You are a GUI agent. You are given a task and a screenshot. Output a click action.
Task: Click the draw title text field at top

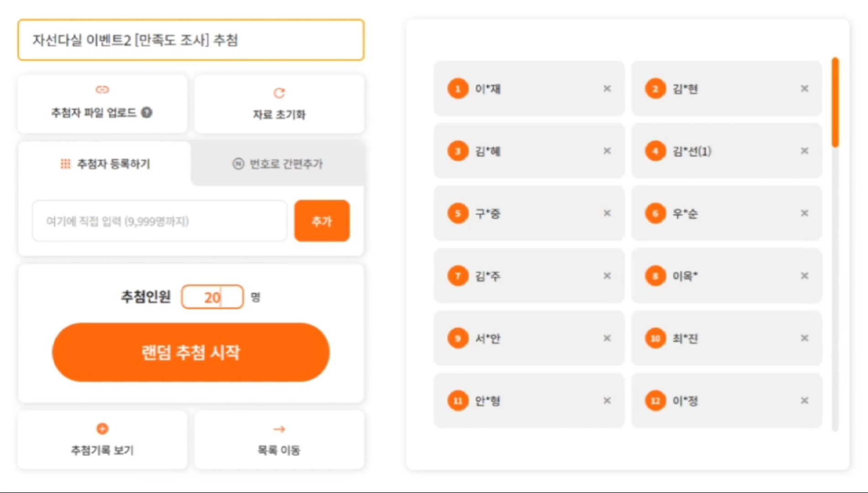tap(191, 40)
